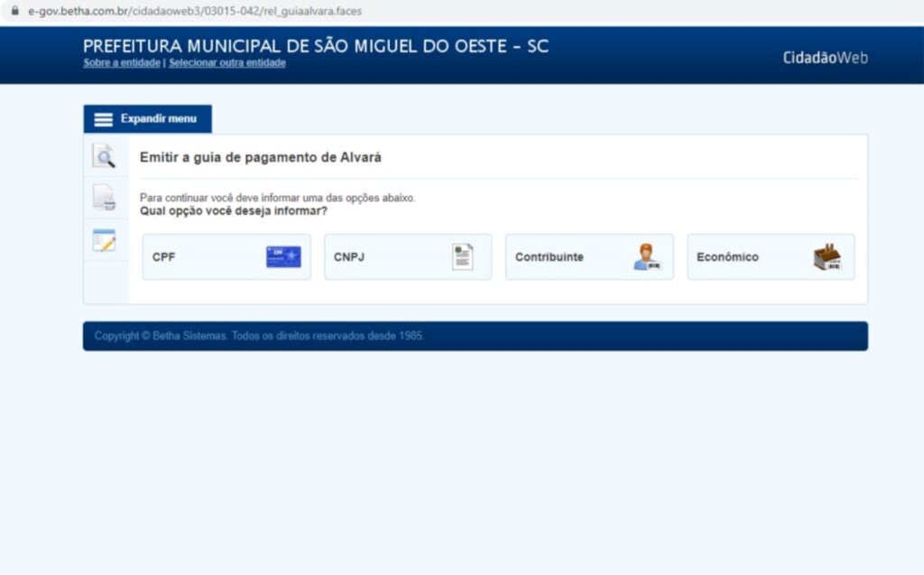Screen dimensions: 924x575
Task: Choose the Contribuinte option
Action: (x=588, y=256)
